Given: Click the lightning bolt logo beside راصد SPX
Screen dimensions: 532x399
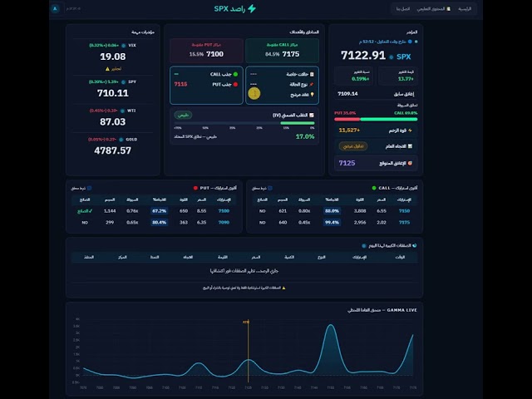Looking at the screenshot, I should [252, 8].
